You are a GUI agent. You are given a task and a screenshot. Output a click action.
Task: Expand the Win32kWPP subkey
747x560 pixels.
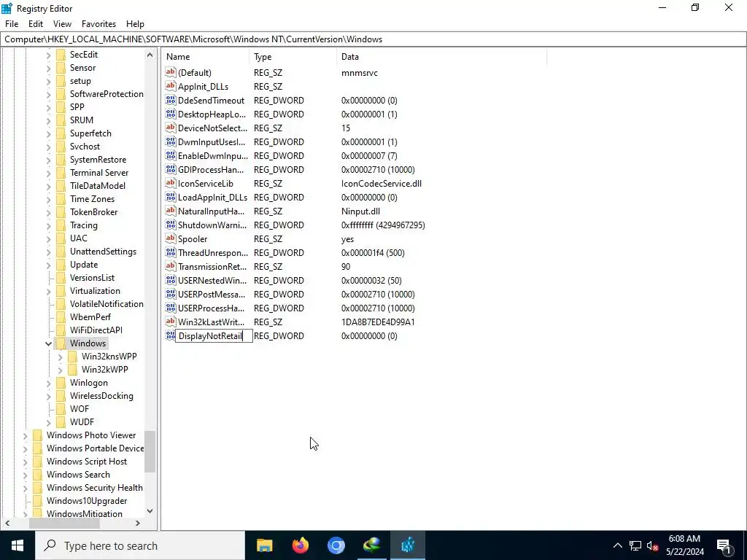[60, 370]
